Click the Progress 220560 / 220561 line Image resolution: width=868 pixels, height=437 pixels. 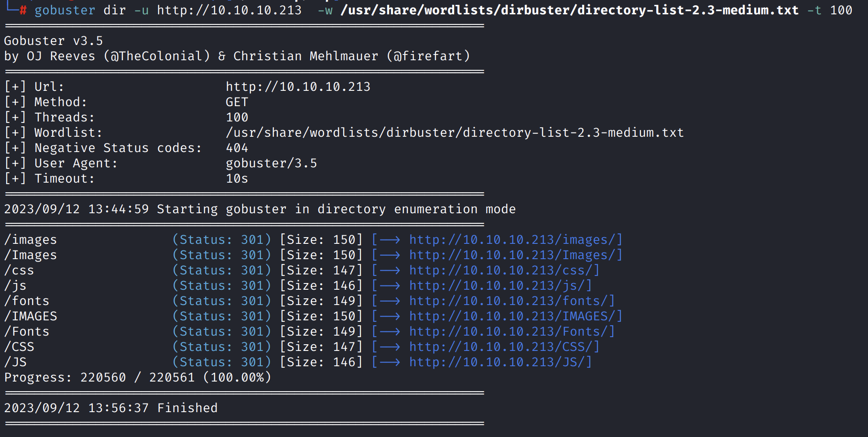coord(138,377)
